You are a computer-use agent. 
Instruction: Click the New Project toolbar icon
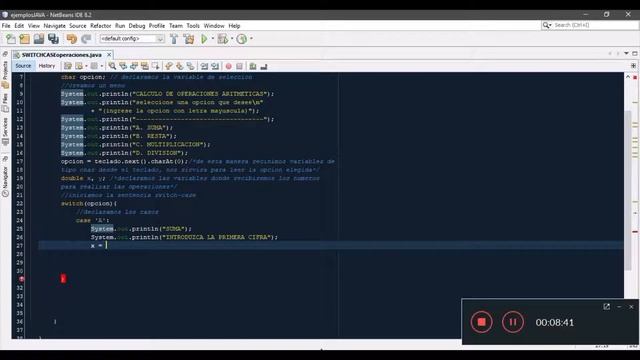click(x=24, y=39)
